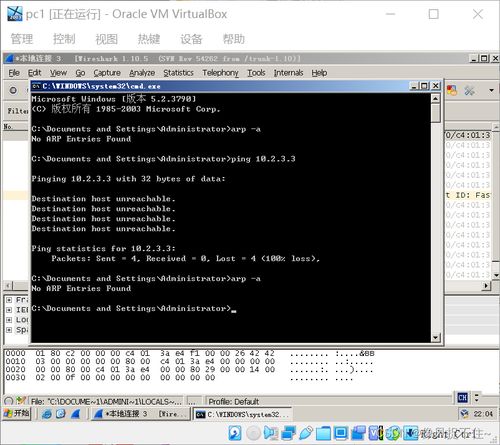Click the expert info circle in status bar
Screen dimensions: 500x445
click(x=9, y=401)
